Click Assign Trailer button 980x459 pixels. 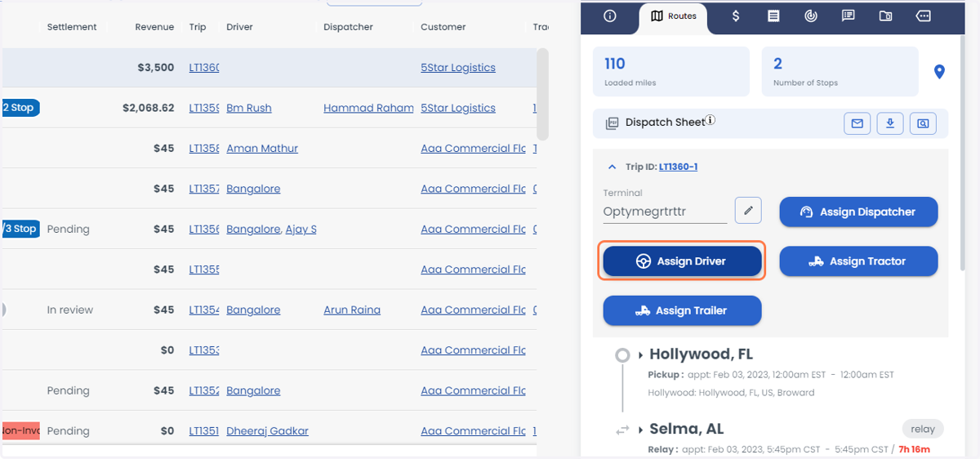click(682, 310)
